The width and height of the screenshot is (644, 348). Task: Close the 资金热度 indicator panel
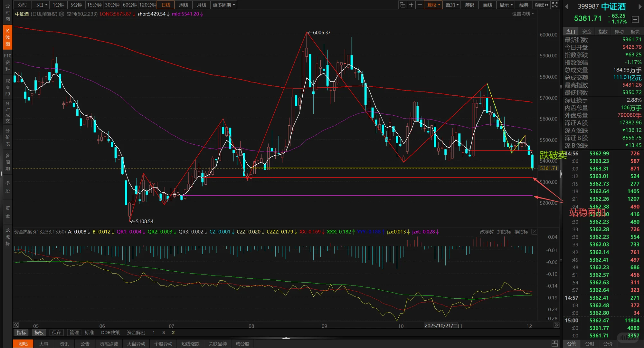[x=534, y=232]
